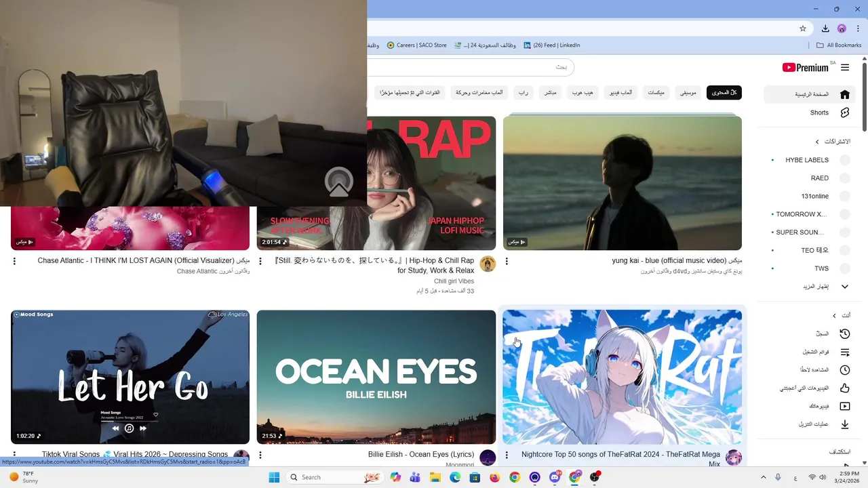The width and height of the screenshot is (868, 488).
Task: Expand the subscriptions list with Show more
Action: [x=808, y=287]
